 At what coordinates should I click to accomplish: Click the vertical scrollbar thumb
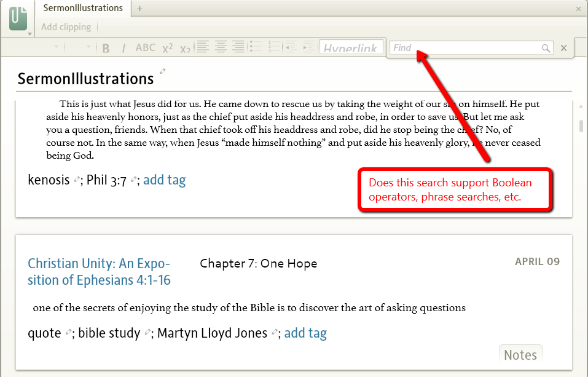click(x=581, y=126)
